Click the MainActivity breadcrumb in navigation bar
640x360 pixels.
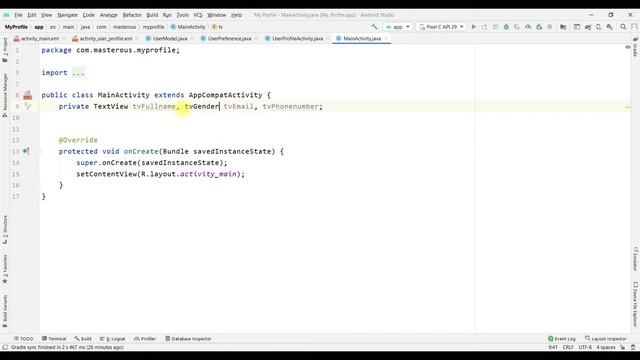click(x=188, y=27)
